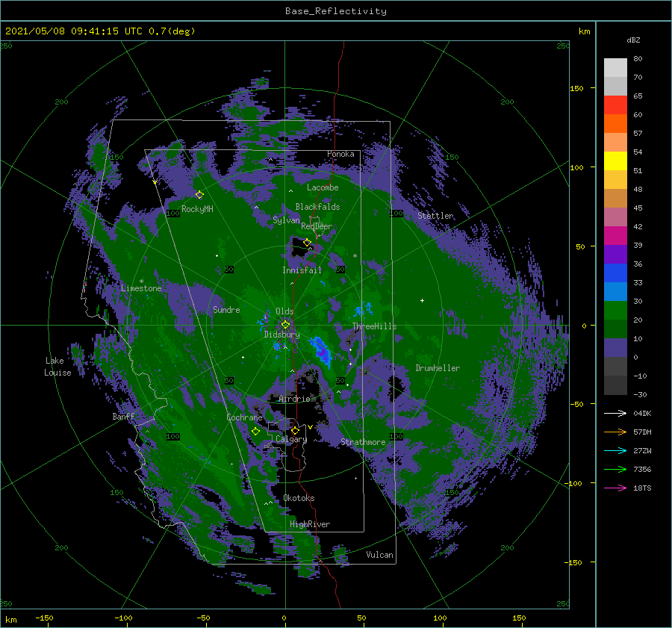The width and height of the screenshot is (672, 628).
Task: Pick the orange 57-60 dBZ legend swatch
Action: pos(615,123)
